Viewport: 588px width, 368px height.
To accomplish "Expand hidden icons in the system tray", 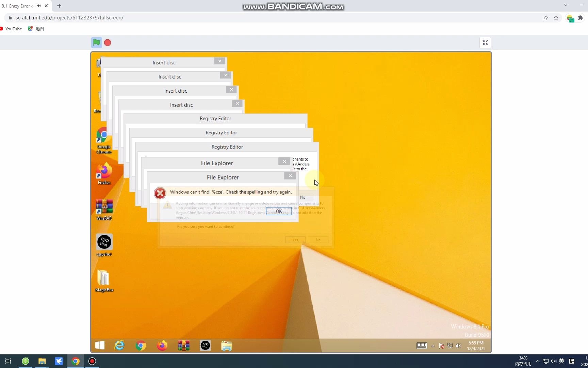I will (537, 361).
